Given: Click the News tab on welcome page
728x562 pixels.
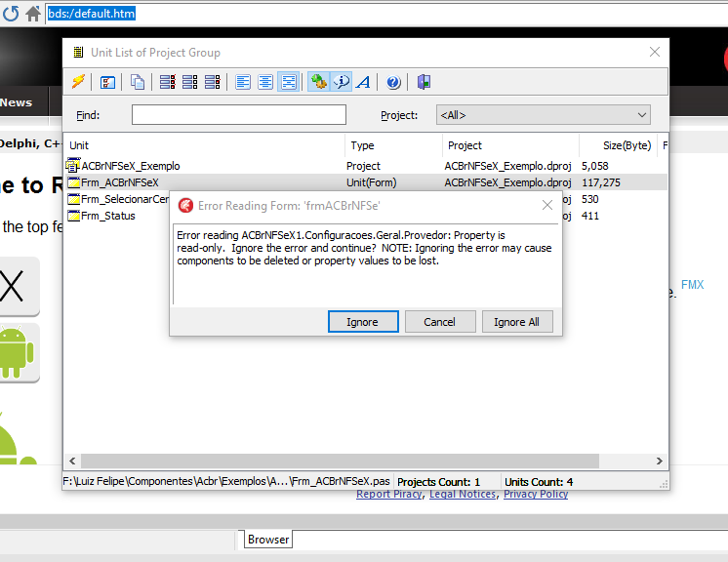Looking at the screenshot, I should pyautogui.click(x=17, y=102).
